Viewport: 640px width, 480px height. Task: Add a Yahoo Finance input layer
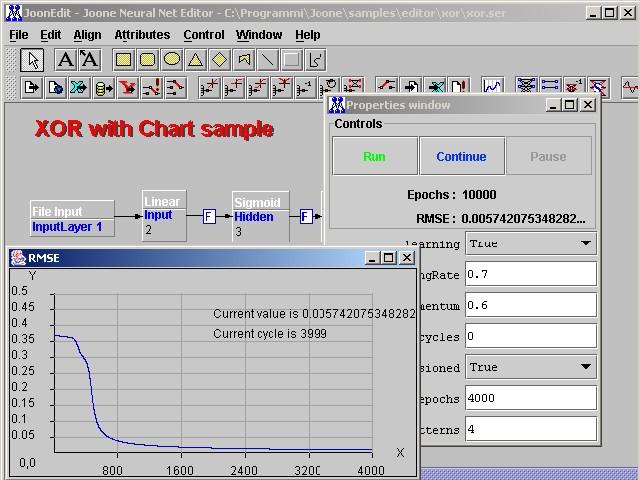pos(127,87)
